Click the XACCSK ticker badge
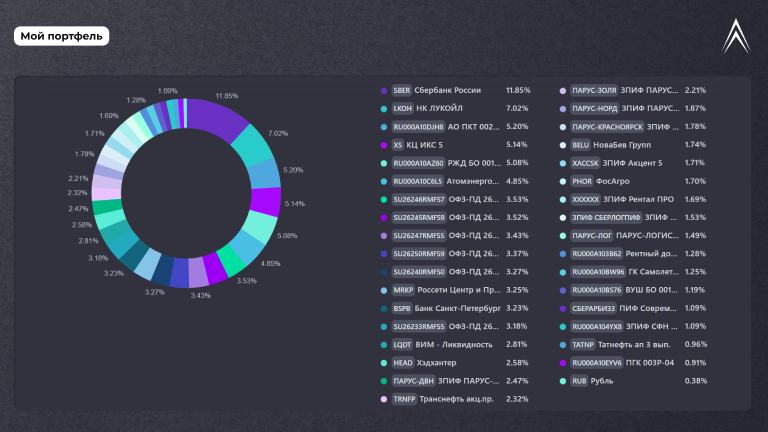This screenshot has height=432, width=768. (x=585, y=163)
